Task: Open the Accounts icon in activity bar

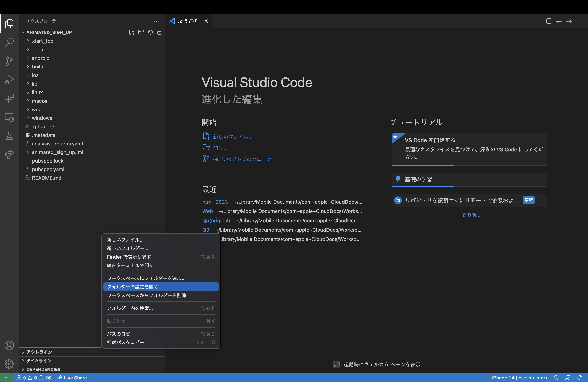Action: (9, 345)
